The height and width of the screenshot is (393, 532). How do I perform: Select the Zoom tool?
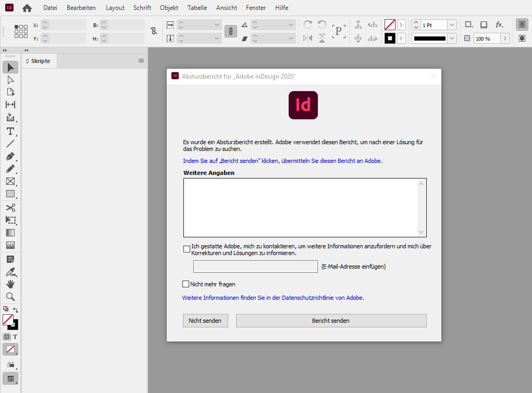(9, 297)
